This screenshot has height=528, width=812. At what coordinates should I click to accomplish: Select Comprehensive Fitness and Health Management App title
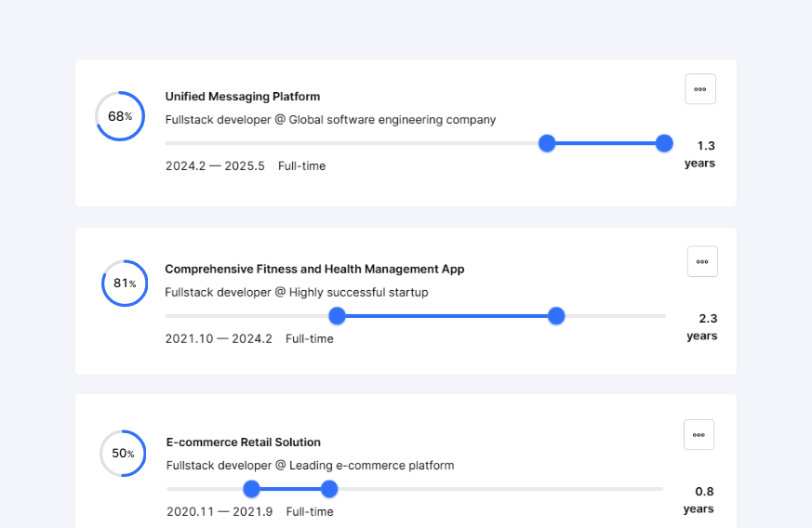coord(314,270)
